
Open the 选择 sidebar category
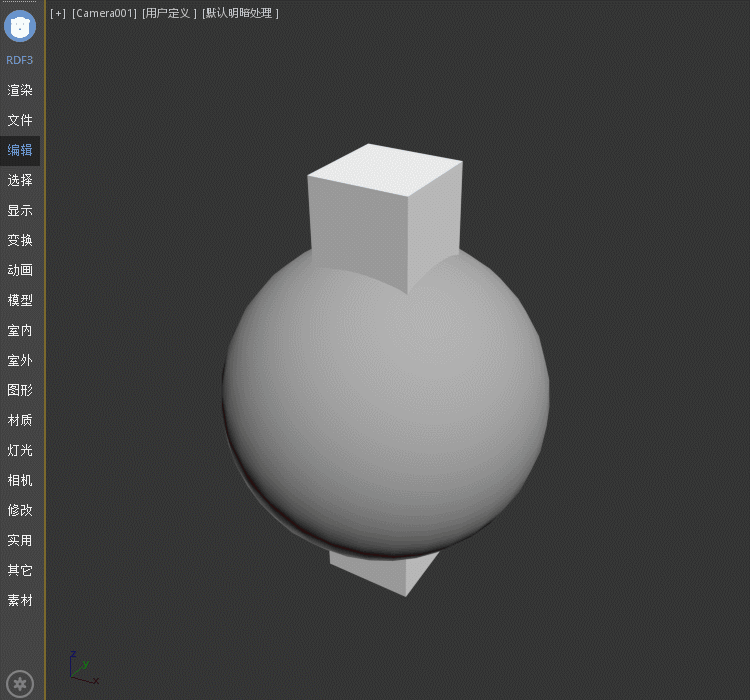click(x=20, y=180)
